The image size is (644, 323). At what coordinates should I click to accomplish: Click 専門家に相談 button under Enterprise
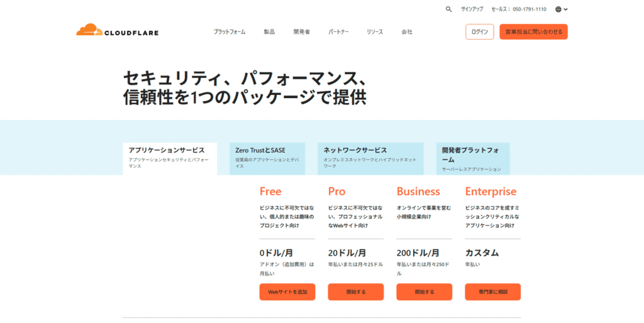(493, 292)
